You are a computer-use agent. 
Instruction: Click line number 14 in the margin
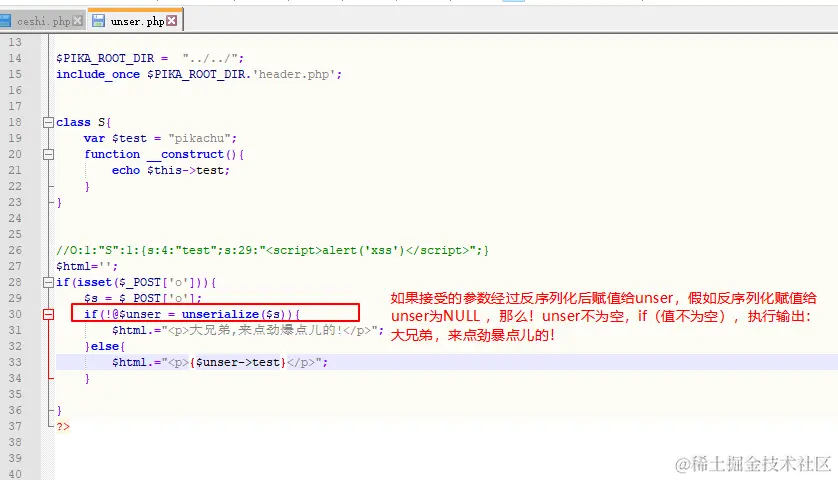tap(15, 58)
